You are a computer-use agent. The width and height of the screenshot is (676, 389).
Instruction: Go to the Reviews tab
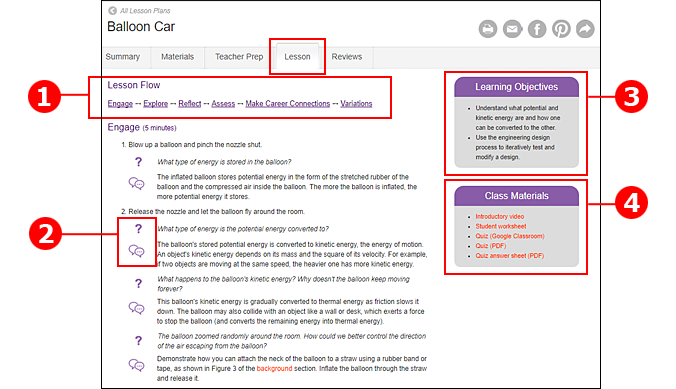tap(347, 56)
